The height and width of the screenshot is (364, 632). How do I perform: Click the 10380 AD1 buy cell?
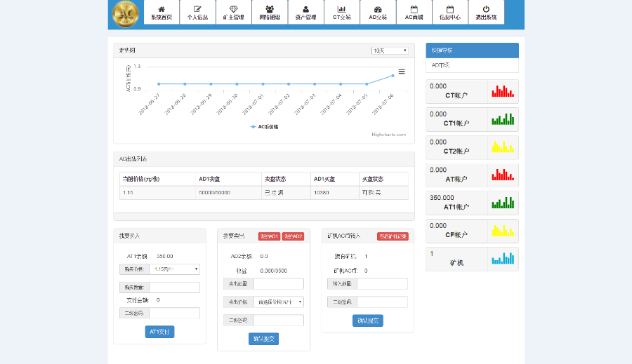pyautogui.click(x=334, y=193)
